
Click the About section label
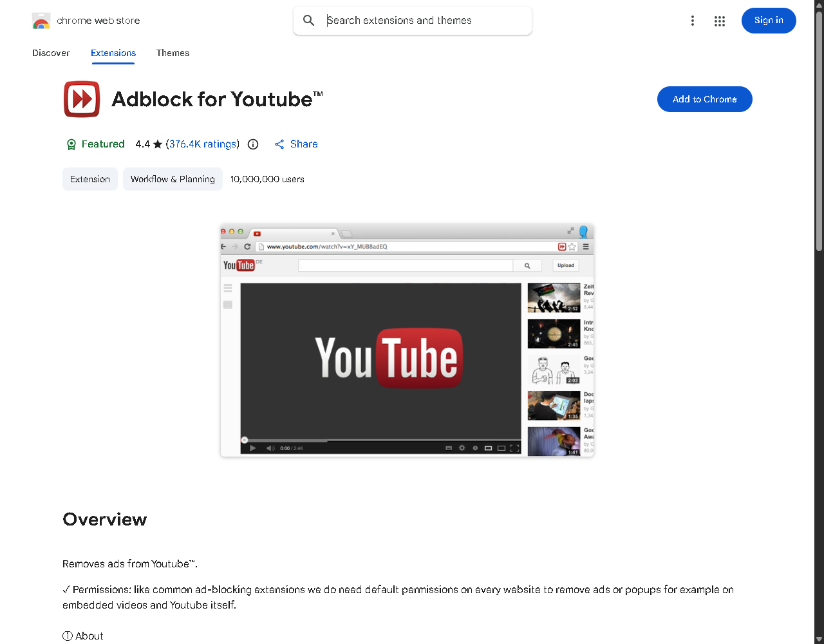(83, 636)
